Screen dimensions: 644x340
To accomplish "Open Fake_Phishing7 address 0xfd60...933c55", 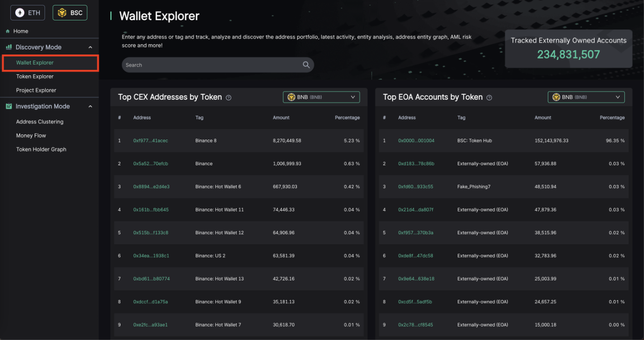I will (415, 186).
